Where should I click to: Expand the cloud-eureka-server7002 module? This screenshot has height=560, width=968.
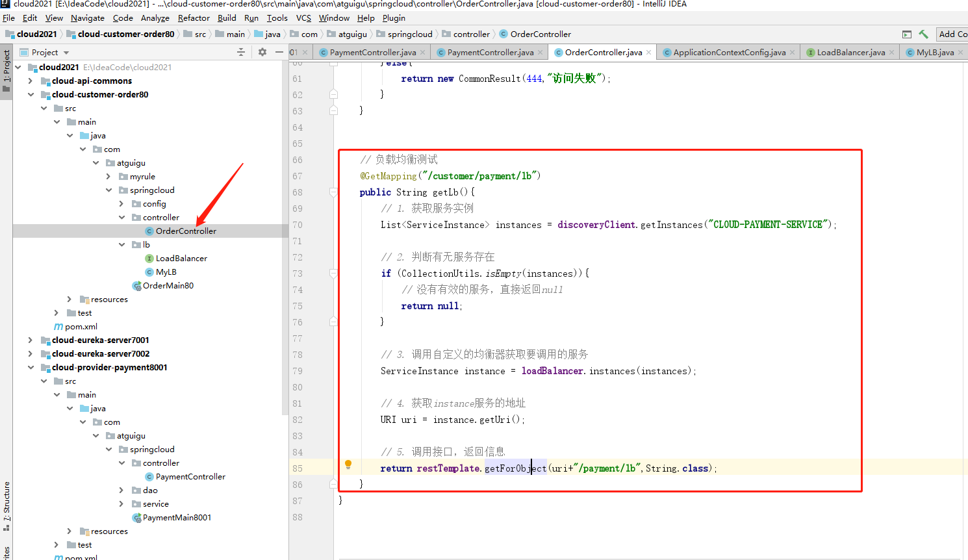point(31,354)
